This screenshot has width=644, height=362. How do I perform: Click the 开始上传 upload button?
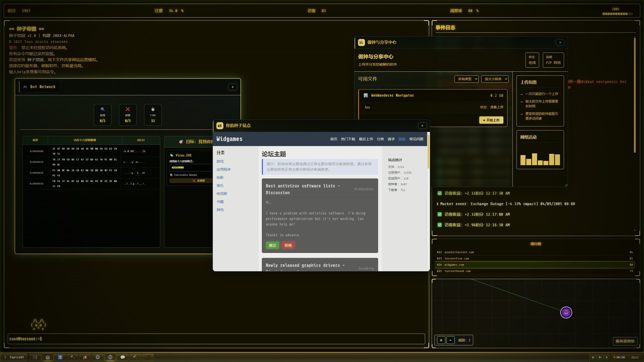point(491,120)
